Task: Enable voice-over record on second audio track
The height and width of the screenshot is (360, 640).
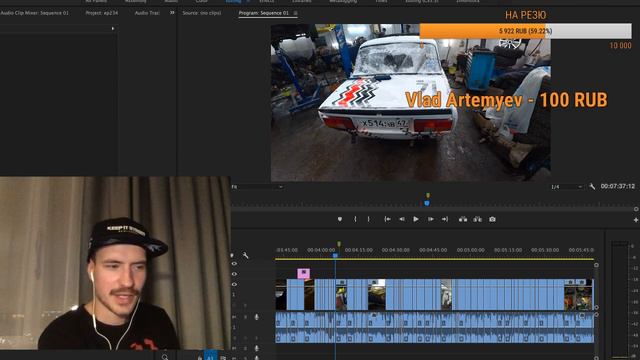Action: [256, 348]
